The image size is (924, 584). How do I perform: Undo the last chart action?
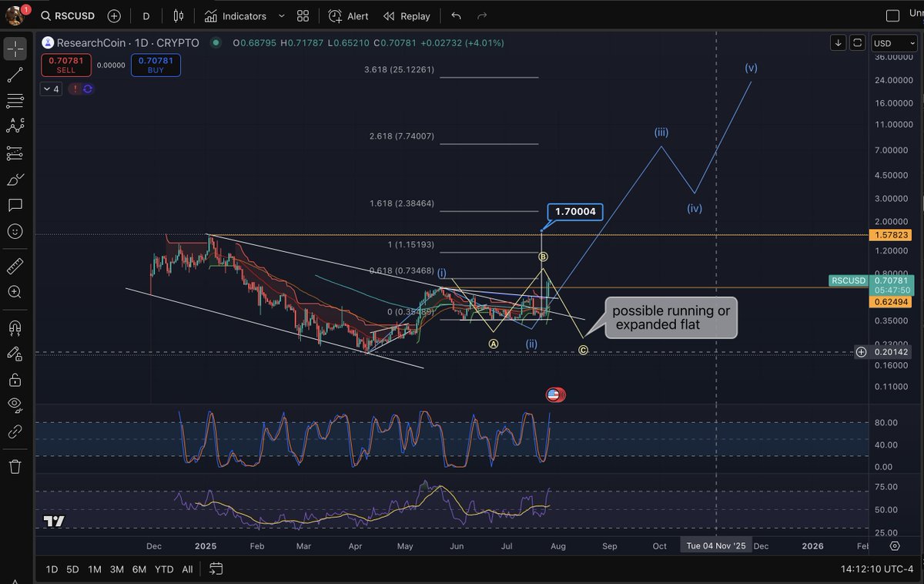click(x=456, y=15)
